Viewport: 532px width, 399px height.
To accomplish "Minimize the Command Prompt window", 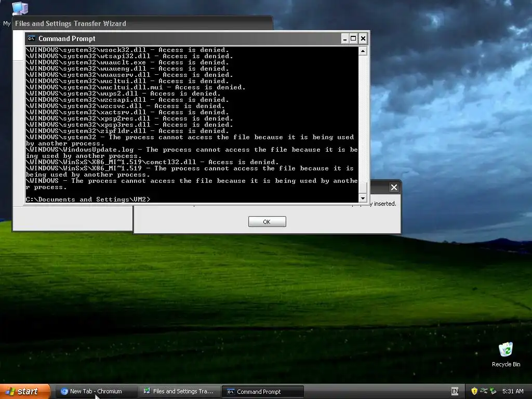I will [x=345, y=38].
